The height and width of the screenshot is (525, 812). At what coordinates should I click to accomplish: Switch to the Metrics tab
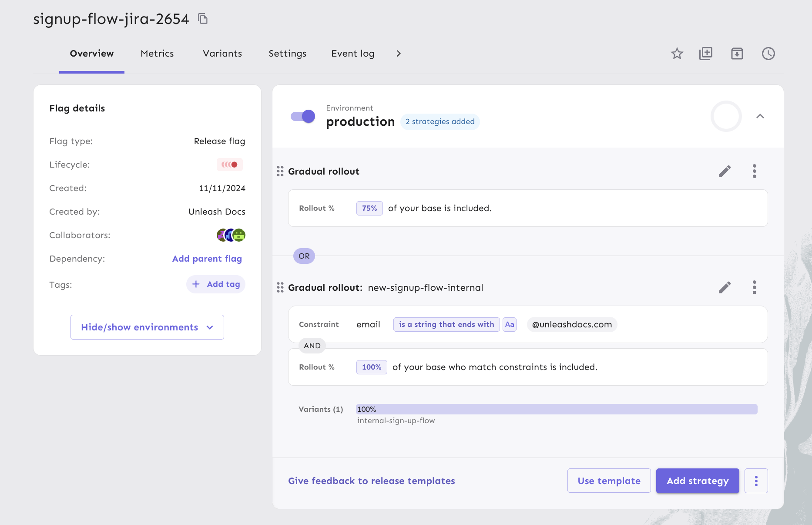[x=157, y=54]
